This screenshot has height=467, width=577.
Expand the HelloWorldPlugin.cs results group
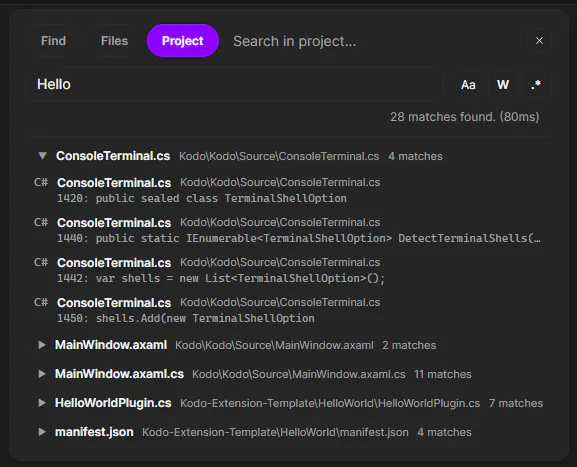(42, 403)
